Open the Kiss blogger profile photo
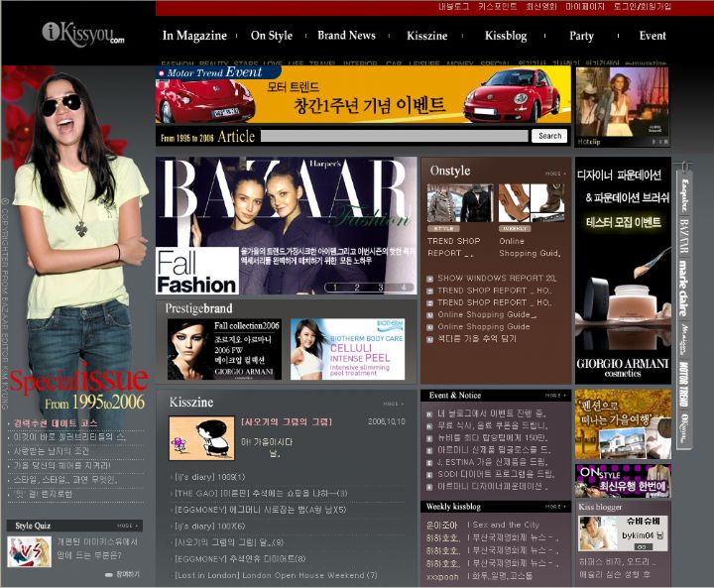Viewport: 714px width, 588px height. 598,533
